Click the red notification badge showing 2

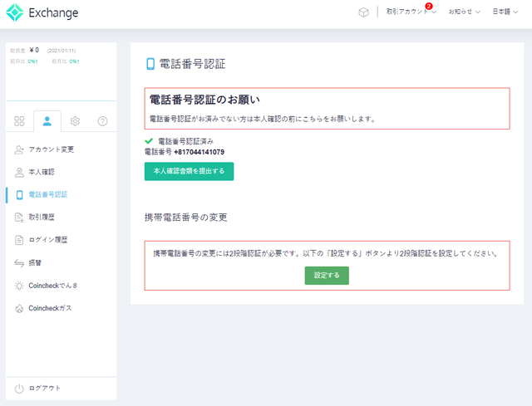tap(429, 6)
